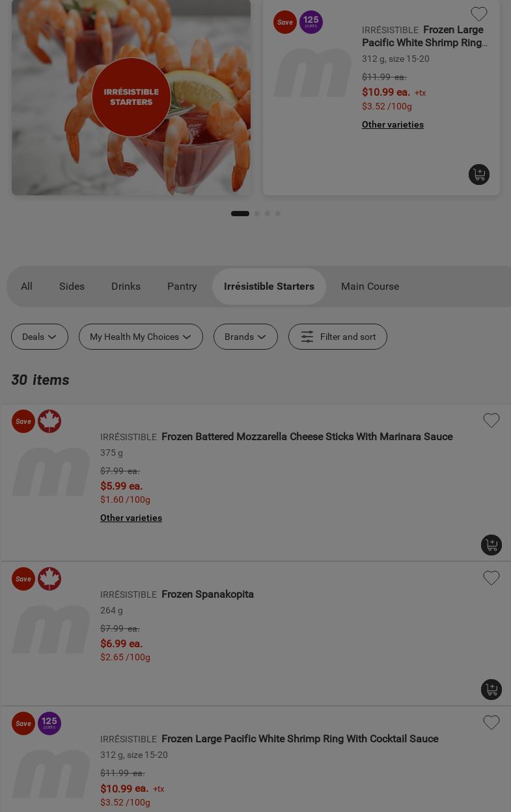Viewport: 511px width, 812px height.
Task: Click heart icon on carousel Shrimp Ring card
Action: (479, 14)
